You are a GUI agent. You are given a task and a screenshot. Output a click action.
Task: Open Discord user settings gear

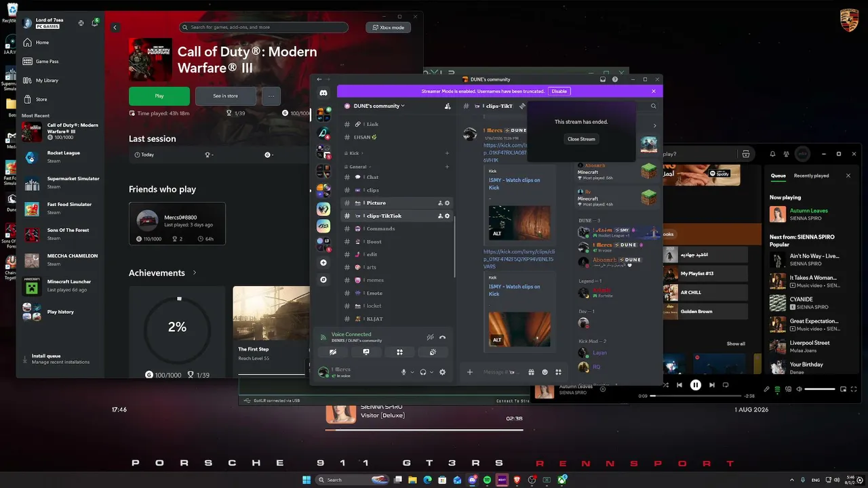[443, 372]
